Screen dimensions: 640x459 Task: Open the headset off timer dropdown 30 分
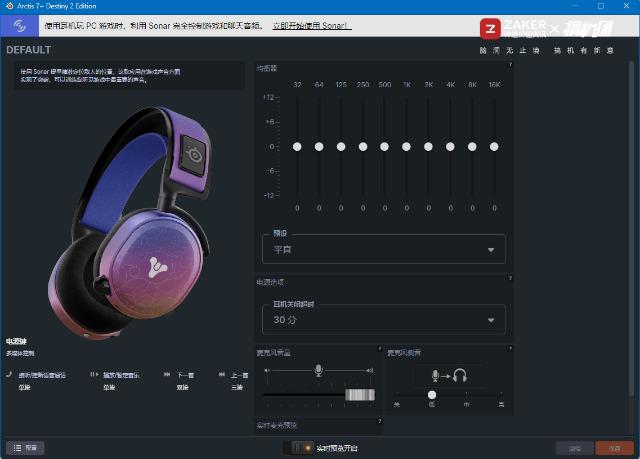[384, 320]
